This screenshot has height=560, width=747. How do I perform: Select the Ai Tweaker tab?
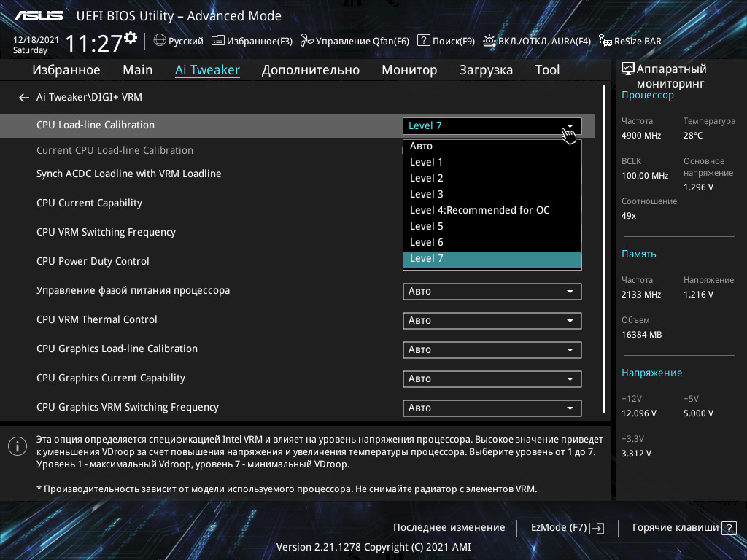click(207, 70)
